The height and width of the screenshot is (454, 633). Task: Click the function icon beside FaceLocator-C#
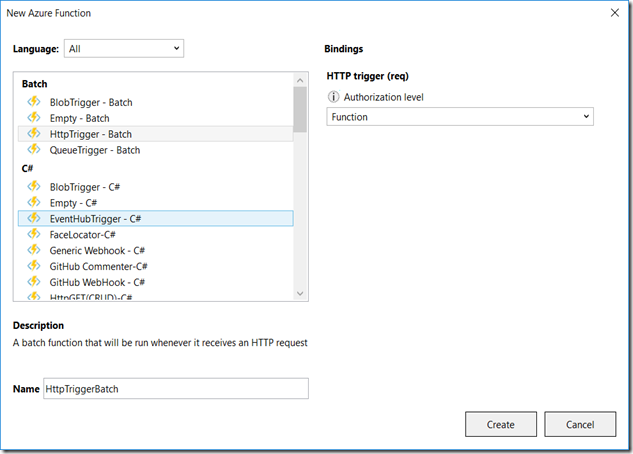coord(34,234)
